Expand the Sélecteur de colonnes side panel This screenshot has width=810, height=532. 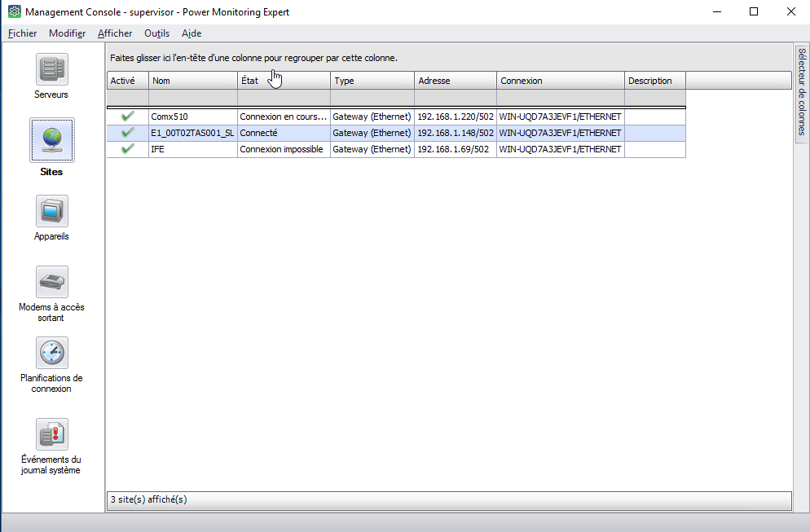[801, 92]
